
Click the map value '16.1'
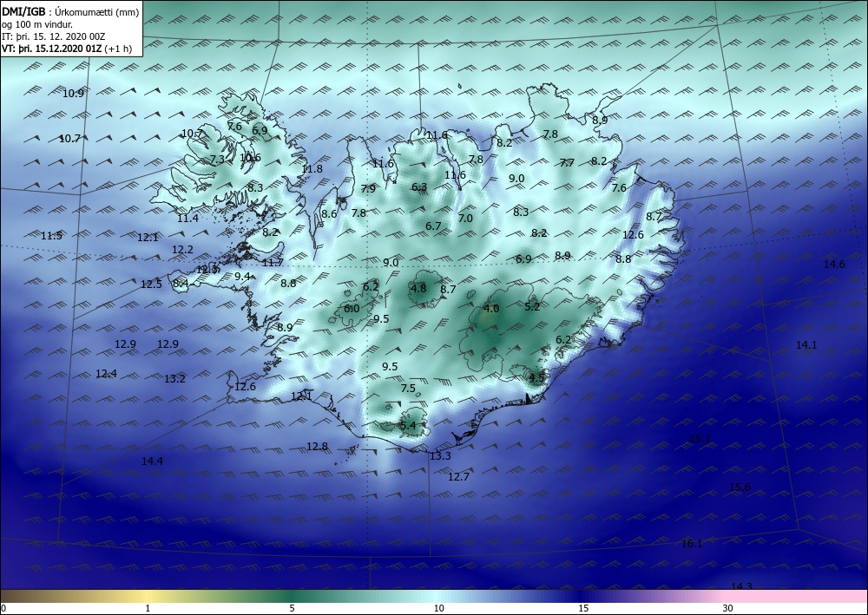pos(692,543)
